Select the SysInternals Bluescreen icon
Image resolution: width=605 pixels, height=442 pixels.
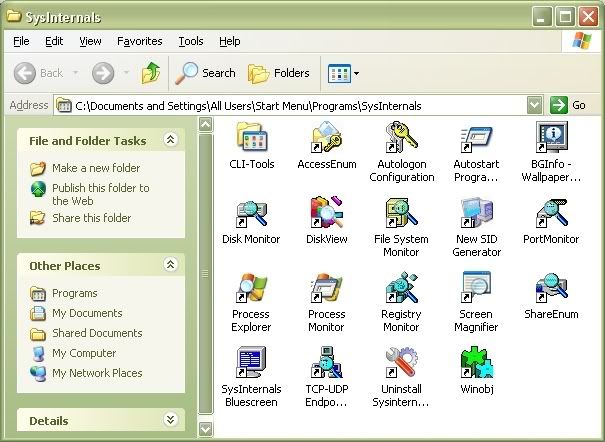[x=252, y=362]
